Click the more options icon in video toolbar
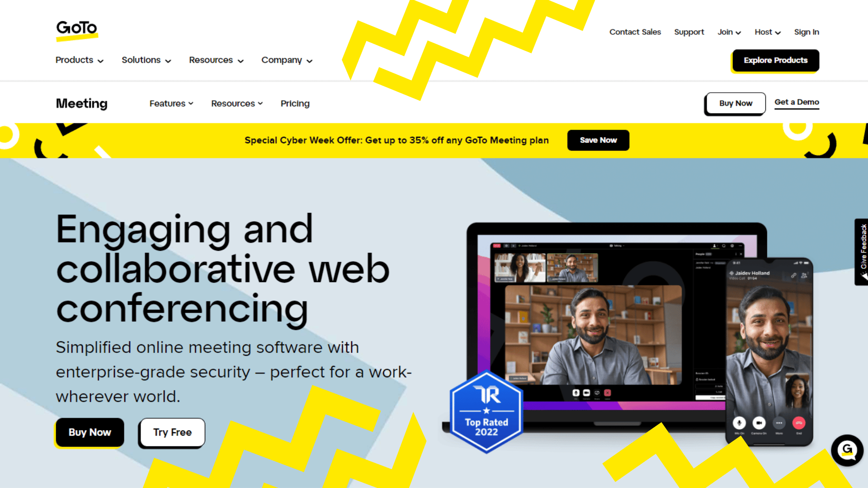This screenshot has width=868, height=488. click(778, 422)
